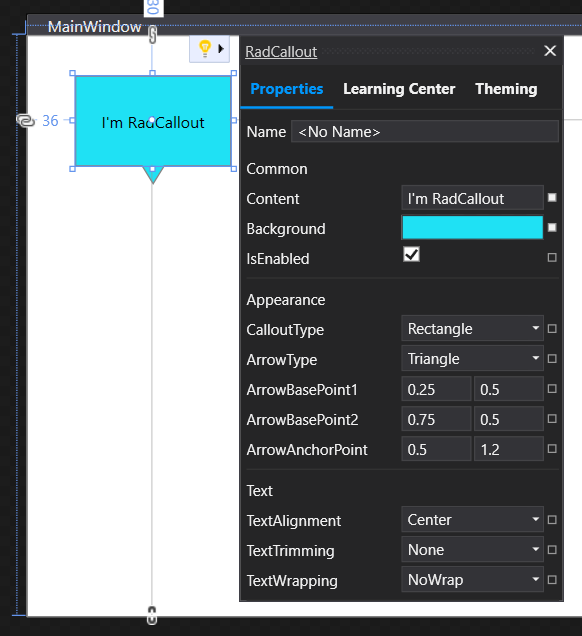Screen dimensions: 582x636
Task: Open the RadCallout title link
Action: click(x=281, y=52)
